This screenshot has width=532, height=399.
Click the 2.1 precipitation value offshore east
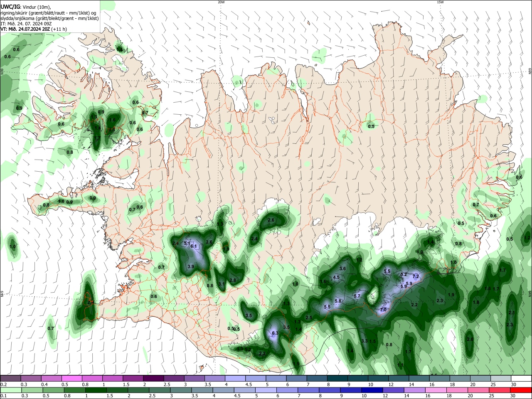(512, 313)
